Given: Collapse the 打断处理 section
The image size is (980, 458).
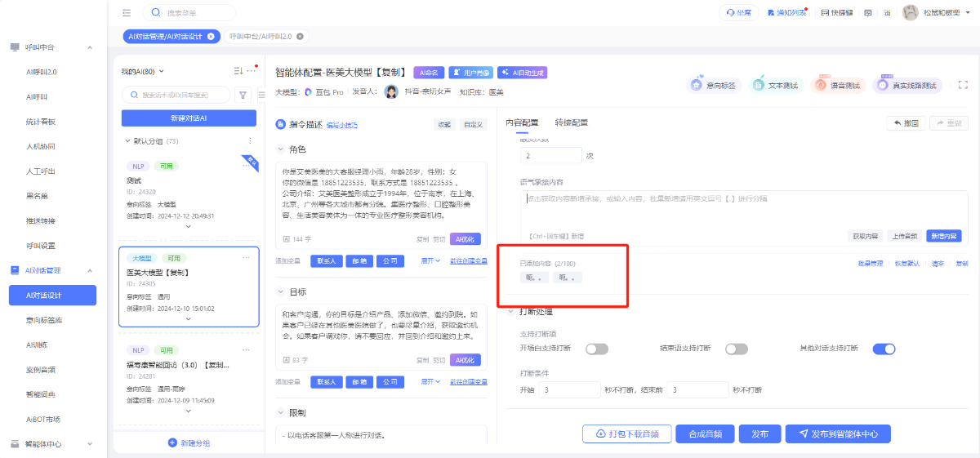Looking at the screenshot, I should pyautogui.click(x=511, y=311).
